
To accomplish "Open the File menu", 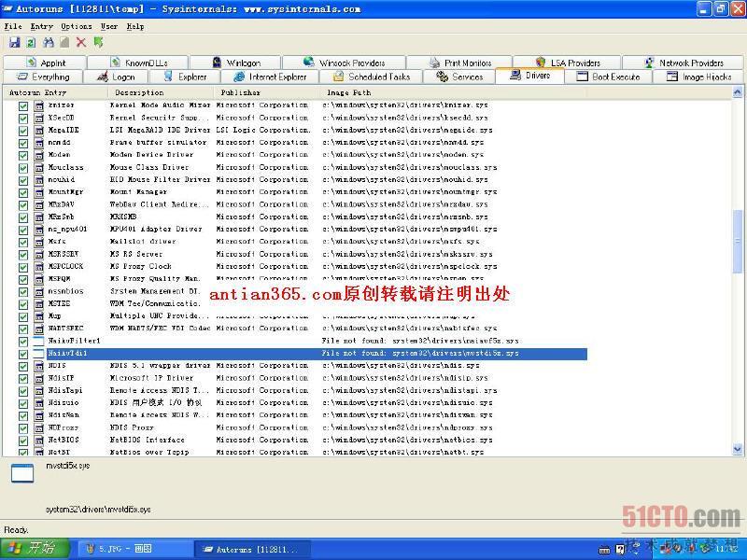I will coord(13,27).
